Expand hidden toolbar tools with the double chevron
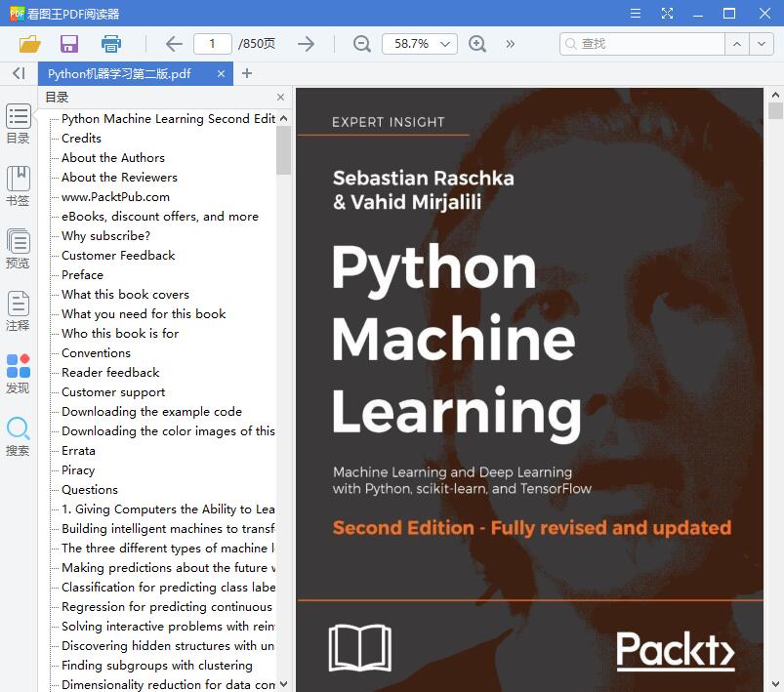This screenshot has height=692, width=784. [x=510, y=43]
